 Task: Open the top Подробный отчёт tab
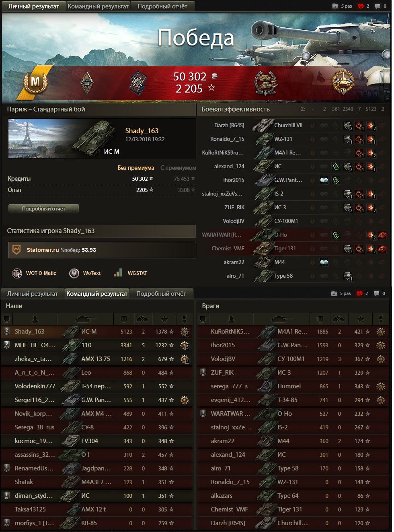[162, 6]
